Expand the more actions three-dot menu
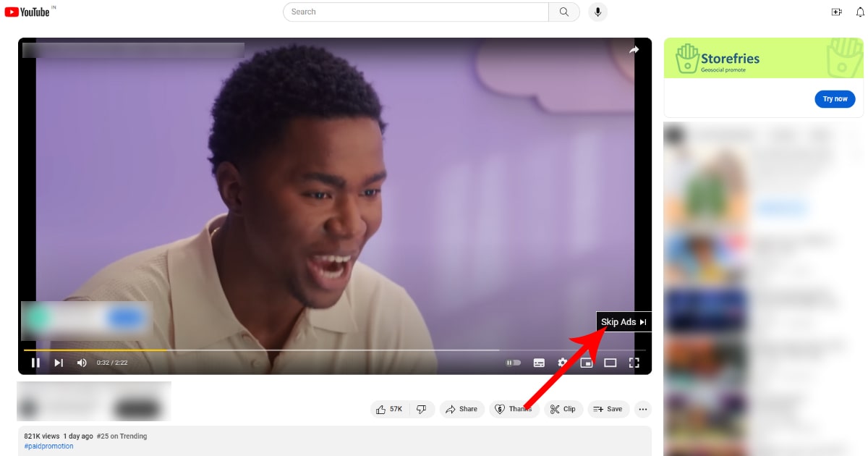Image resolution: width=868 pixels, height=456 pixels. pos(642,409)
